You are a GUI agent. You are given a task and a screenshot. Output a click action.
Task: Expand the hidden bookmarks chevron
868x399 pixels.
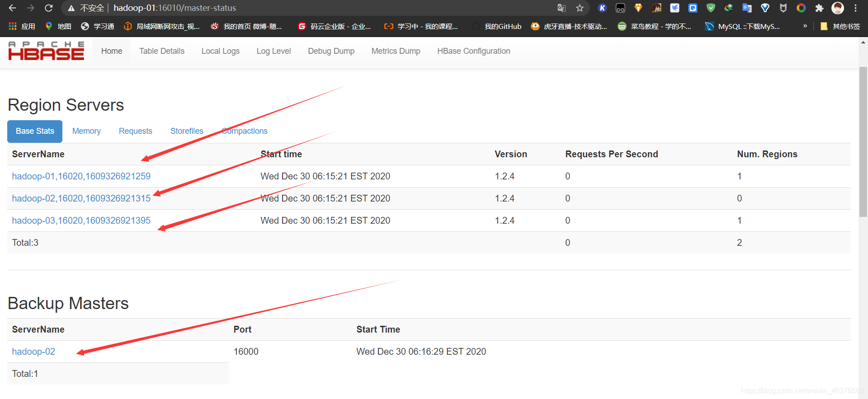click(x=805, y=26)
